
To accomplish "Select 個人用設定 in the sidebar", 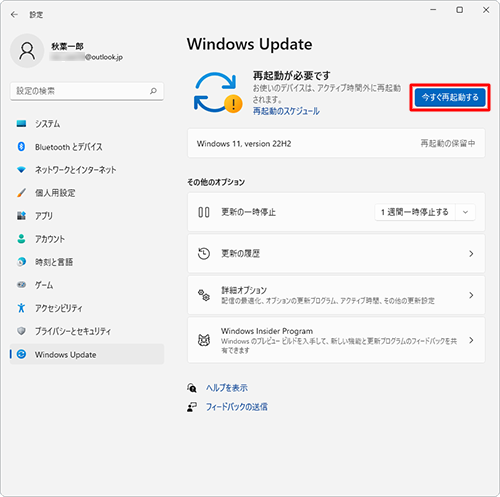I will pyautogui.click(x=87, y=193).
